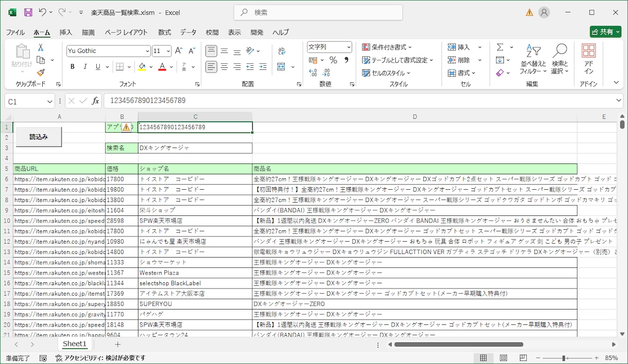This screenshot has width=628, height=364.
Task: Click the 共有 share button
Action: coord(606,32)
